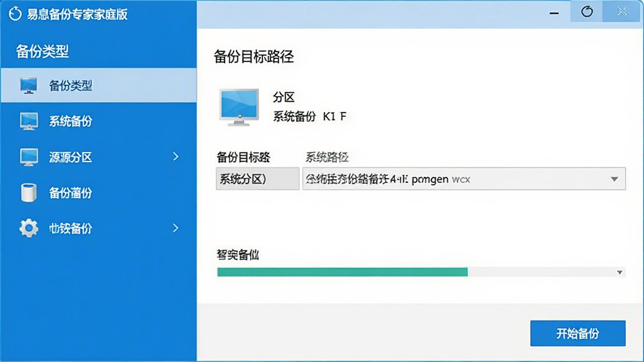644x362 pixels.
Task: Expand the gear item's chevron arrow
Action: [x=176, y=228]
